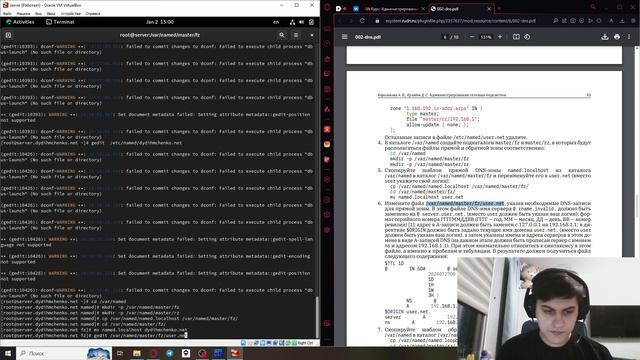Open the VirtualBox 'Машина' menu

click(x=23, y=13)
